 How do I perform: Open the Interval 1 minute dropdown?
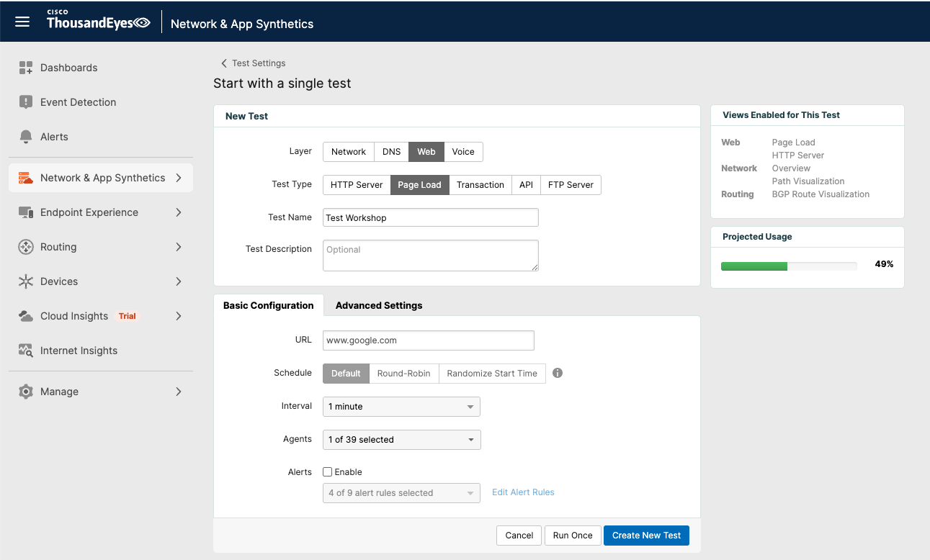pyautogui.click(x=401, y=407)
